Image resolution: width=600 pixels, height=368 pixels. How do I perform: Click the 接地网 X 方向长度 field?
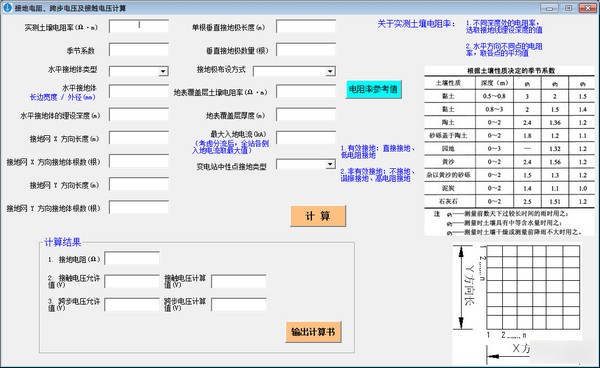[139, 138]
